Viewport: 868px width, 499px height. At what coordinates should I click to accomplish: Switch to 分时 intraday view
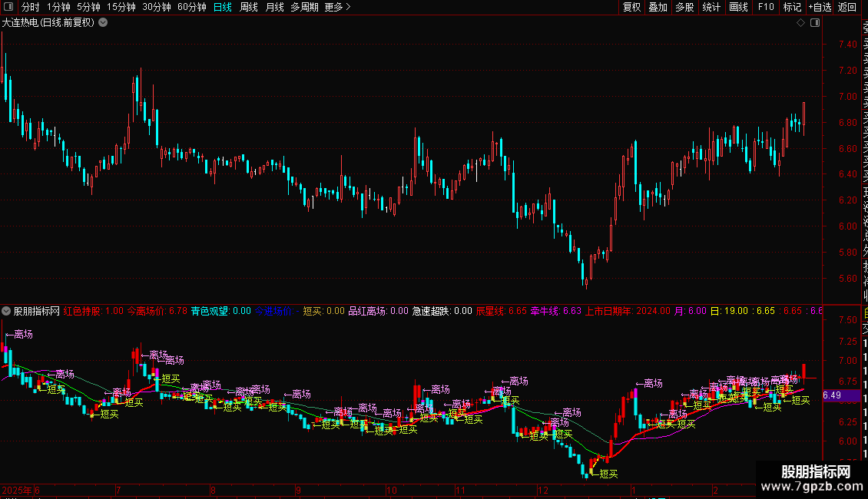pos(31,7)
